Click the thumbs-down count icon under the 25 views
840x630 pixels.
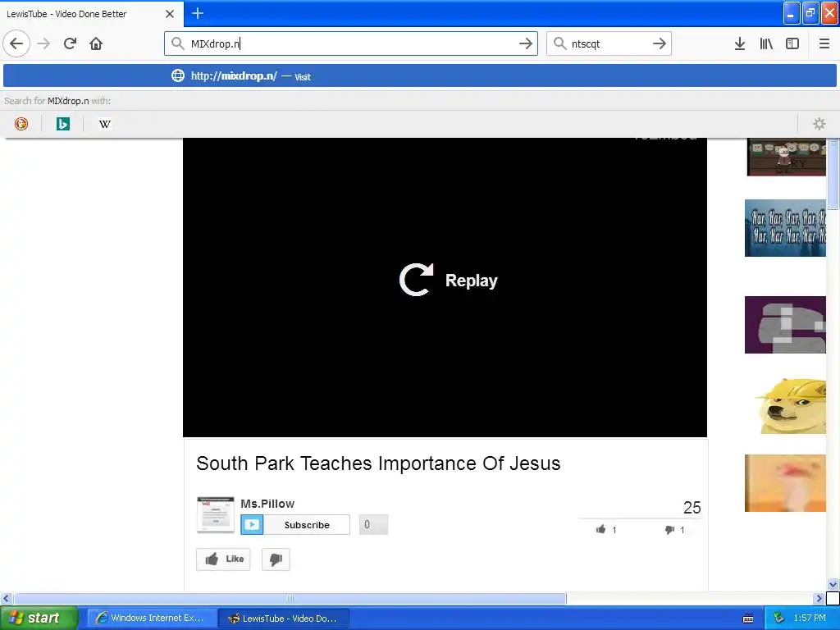[x=669, y=530]
